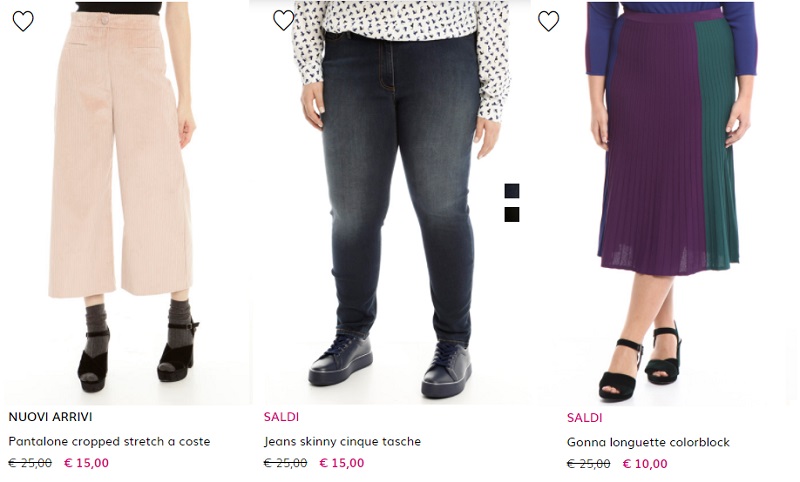Click the crossed-out € 25,00 jeans price
The width and height of the screenshot is (800, 482).
click(285, 463)
